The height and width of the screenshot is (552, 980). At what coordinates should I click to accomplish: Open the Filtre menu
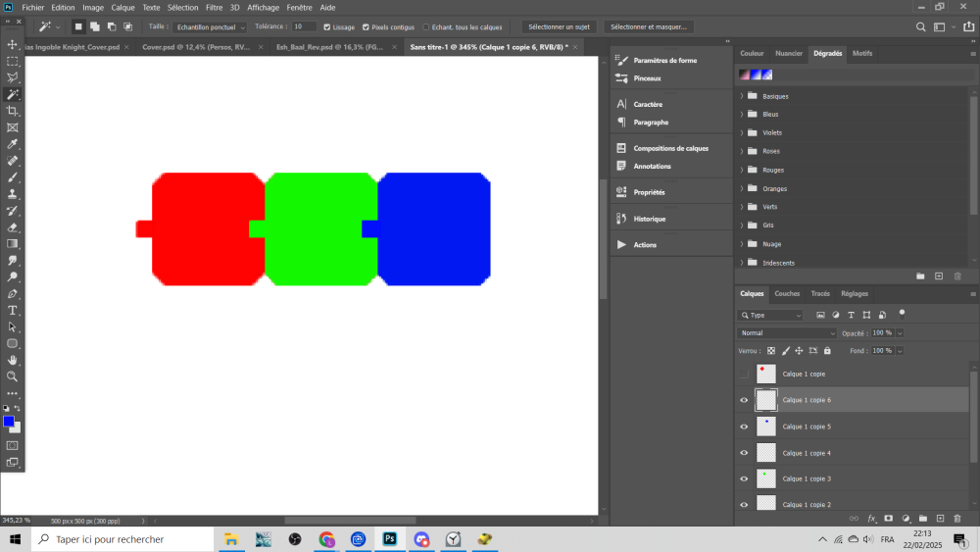coord(214,7)
